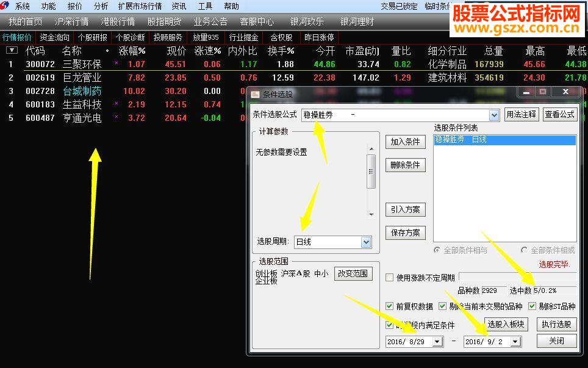Image resolution: width=588 pixels, height=368 pixels.
Task: Open the 资讯 menu
Action: click(179, 6)
